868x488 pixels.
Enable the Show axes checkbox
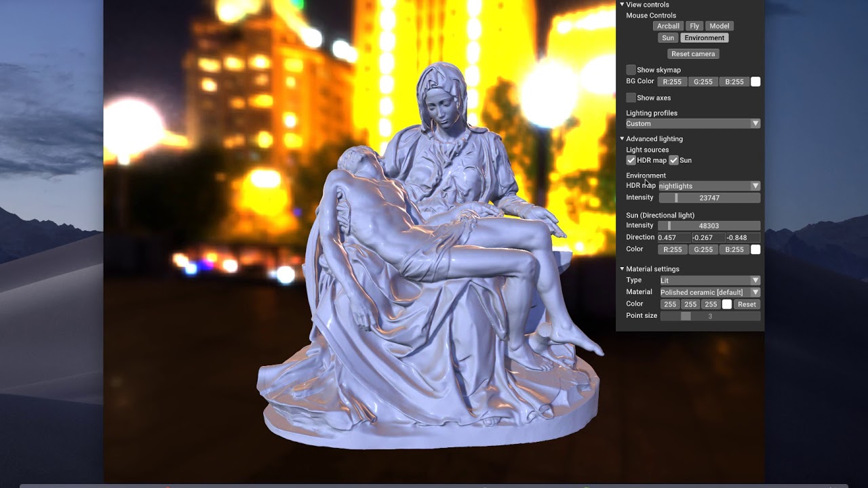click(631, 98)
